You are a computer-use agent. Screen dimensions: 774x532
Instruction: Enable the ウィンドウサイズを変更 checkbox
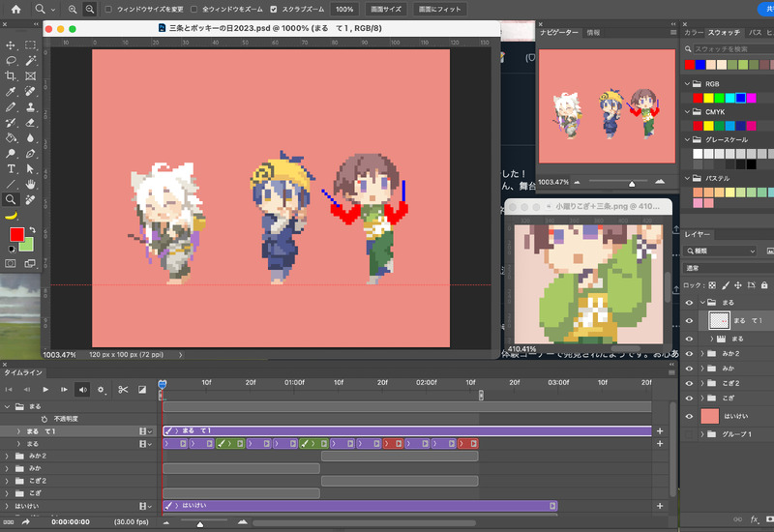(x=108, y=9)
